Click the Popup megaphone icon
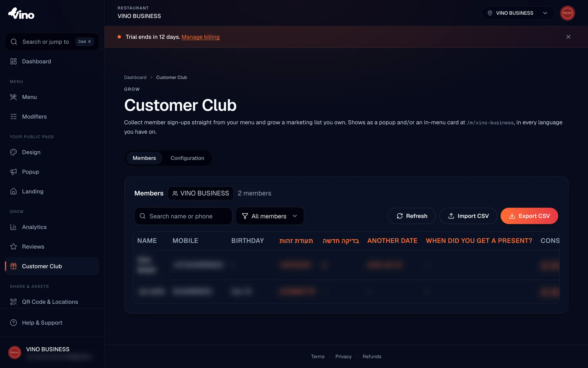588x368 pixels. pos(13,172)
